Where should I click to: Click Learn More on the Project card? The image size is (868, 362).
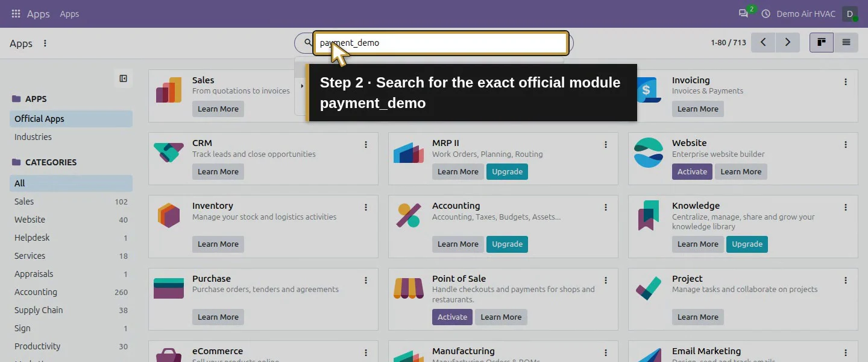pyautogui.click(x=698, y=317)
